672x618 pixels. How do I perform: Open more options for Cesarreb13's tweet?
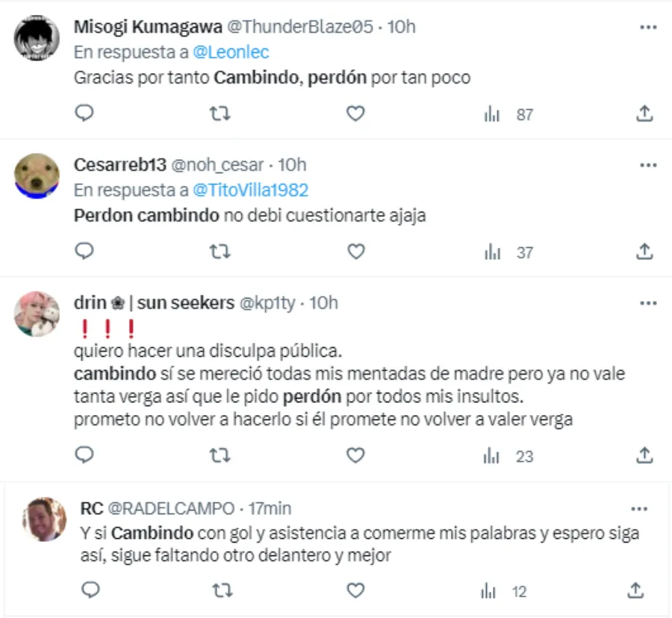(x=647, y=165)
